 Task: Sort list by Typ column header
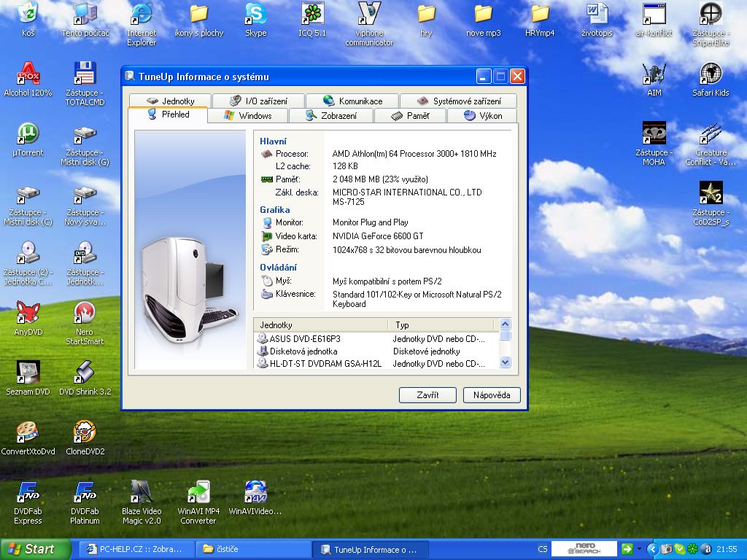click(x=441, y=325)
